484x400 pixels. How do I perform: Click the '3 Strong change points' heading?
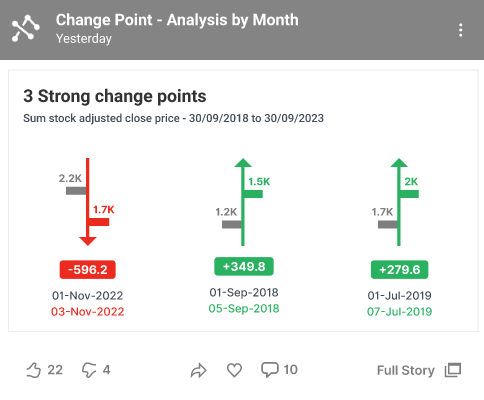tap(115, 96)
